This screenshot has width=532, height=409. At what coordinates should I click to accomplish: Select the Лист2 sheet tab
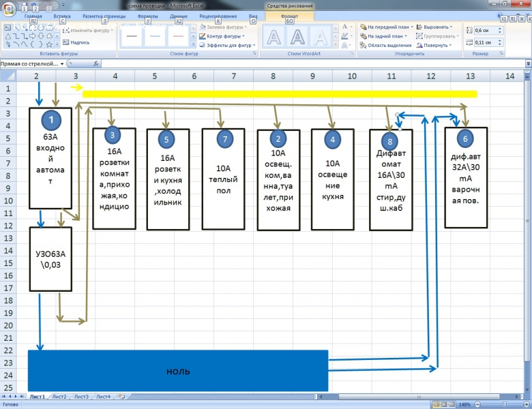click(59, 396)
